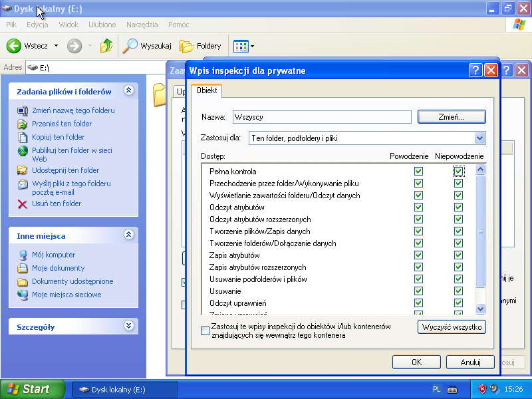532x399 pixels.
Task: Uncheck Pełna kontrola Powodzenie checkbox
Action: tap(418, 172)
